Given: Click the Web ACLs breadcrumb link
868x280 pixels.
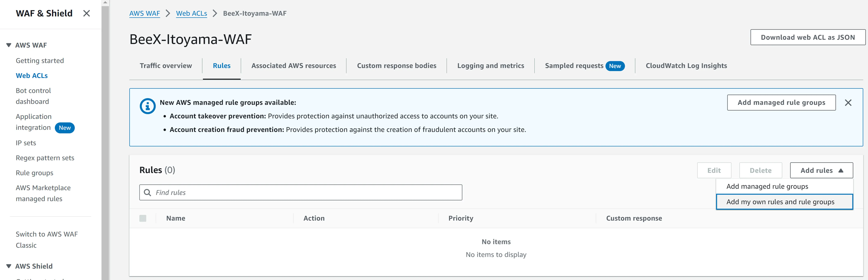Looking at the screenshot, I should coord(191,14).
